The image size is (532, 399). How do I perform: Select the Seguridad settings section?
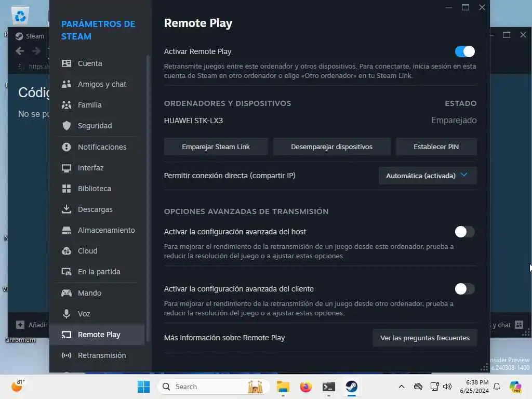[x=98, y=126]
